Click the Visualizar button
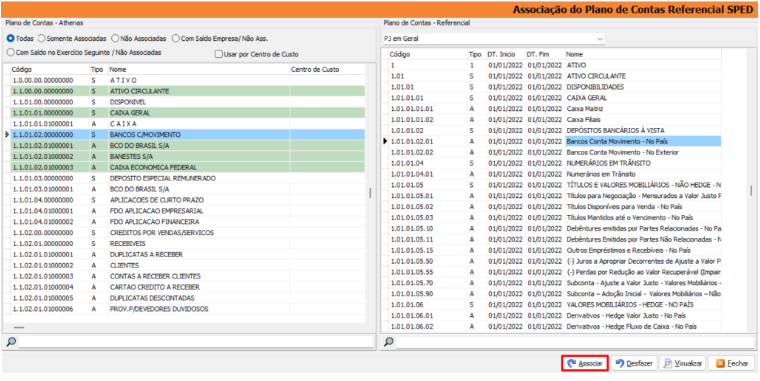Image resolution: width=760 pixels, height=381 pixels. 682,363
